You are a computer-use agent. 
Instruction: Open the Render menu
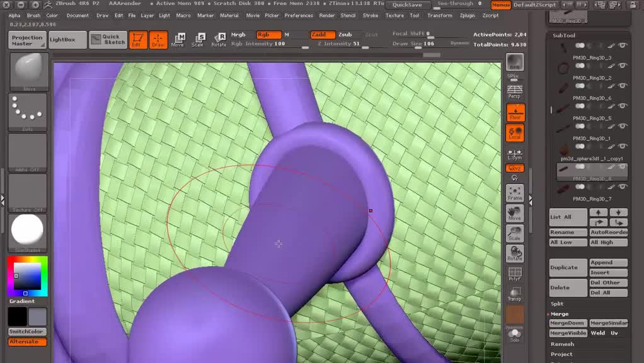[327, 16]
